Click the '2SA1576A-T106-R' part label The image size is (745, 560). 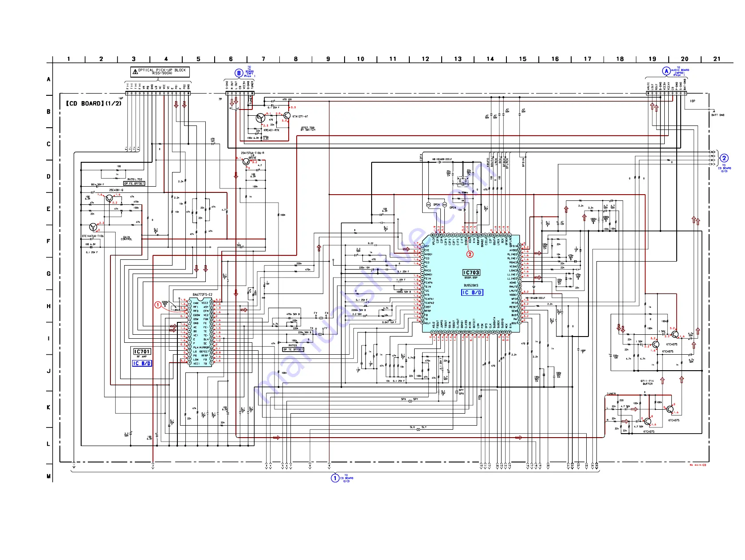pyautogui.click(x=252, y=153)
